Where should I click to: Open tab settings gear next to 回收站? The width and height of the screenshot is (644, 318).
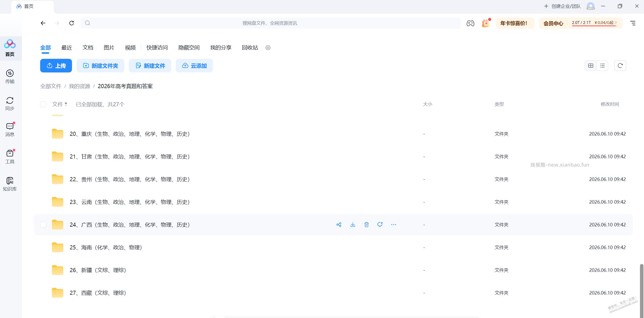268,48
